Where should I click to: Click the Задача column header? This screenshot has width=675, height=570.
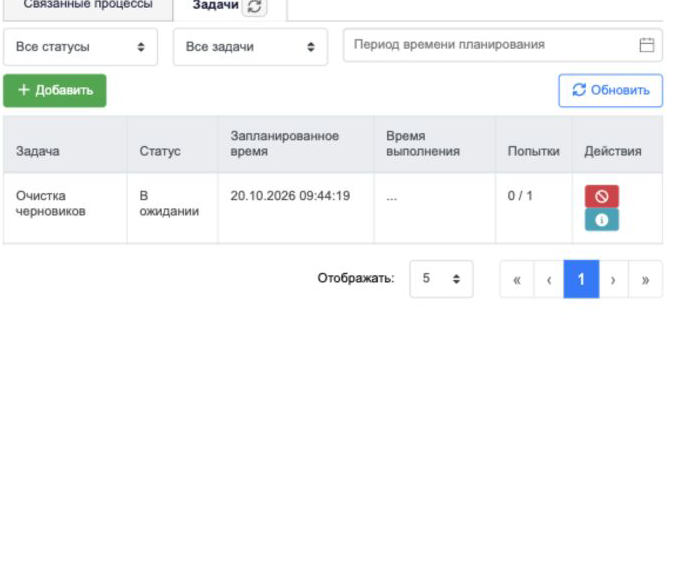pos(65,144)
